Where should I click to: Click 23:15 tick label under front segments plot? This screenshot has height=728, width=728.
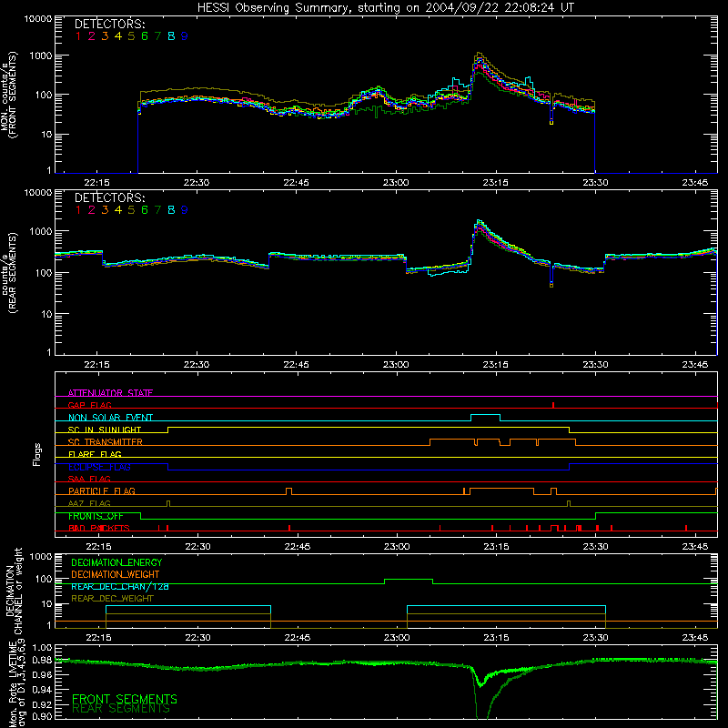(x=495, y=183)
